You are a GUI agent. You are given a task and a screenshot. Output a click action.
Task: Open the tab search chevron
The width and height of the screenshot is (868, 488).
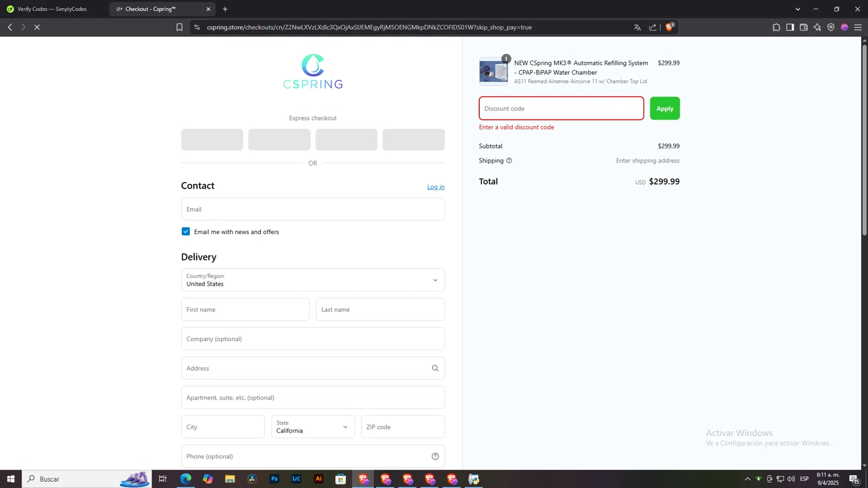798,9
